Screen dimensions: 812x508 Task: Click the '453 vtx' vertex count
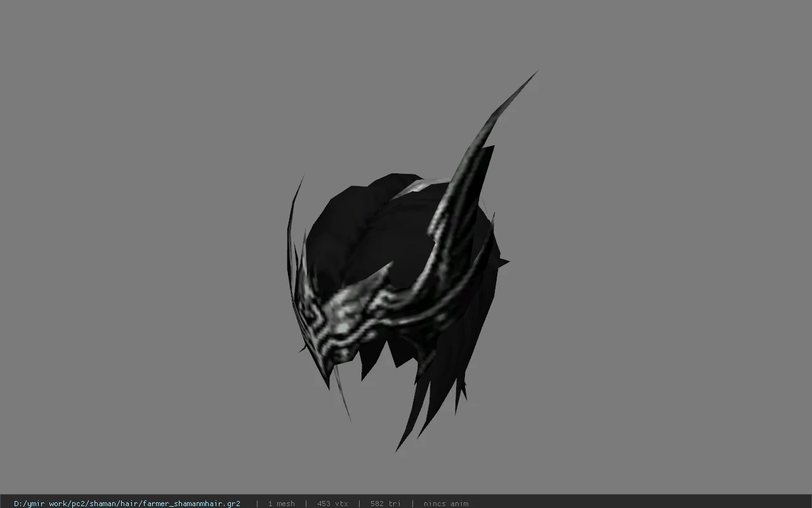pyautogui.click(x=332, y=504)
